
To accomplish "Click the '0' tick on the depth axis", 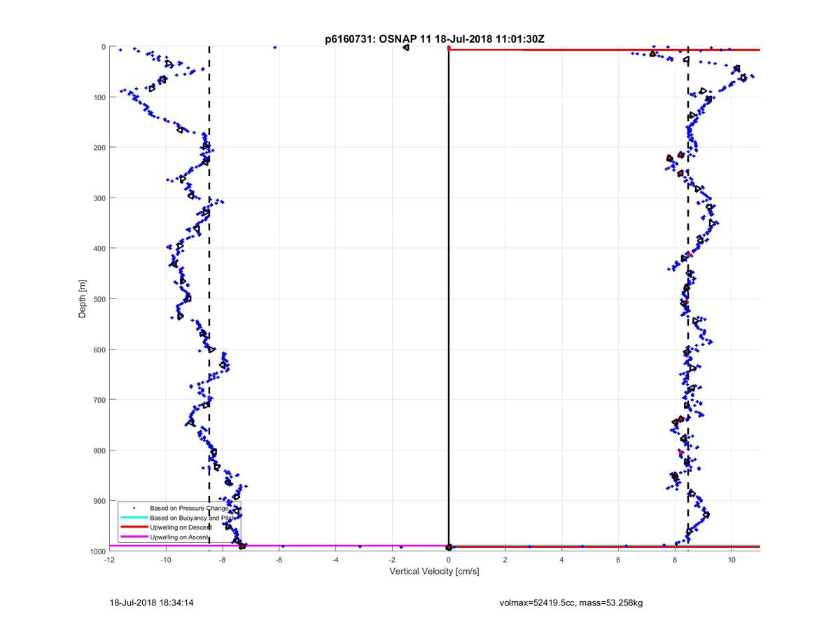I will point(104,47).
